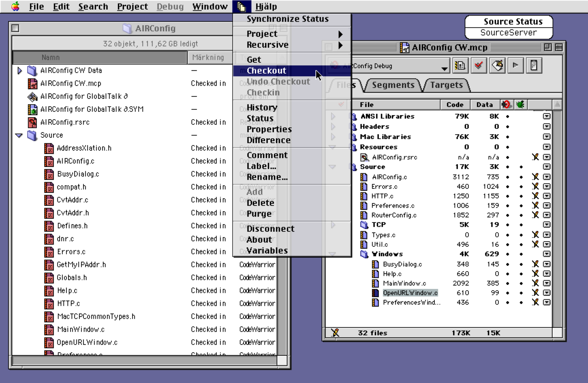Click the OpenURLWindow.c file icon in project window
588x383 pixels.
375,293
